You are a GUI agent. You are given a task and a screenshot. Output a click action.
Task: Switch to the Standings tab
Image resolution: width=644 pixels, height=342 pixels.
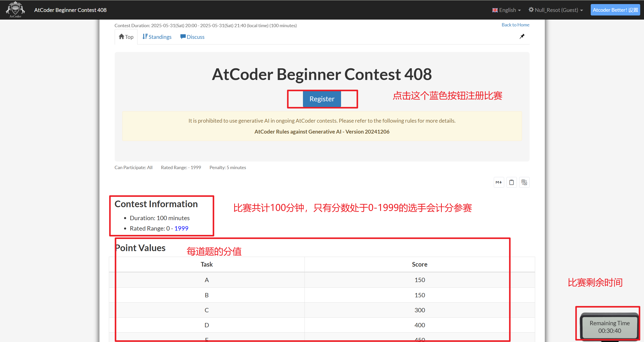coord(160,37)
